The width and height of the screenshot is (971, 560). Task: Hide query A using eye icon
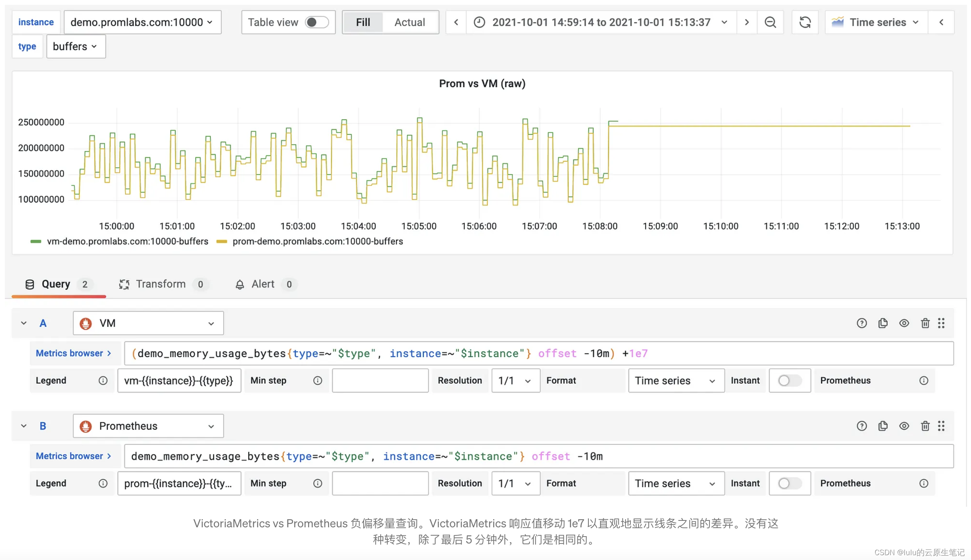[904, 323]
